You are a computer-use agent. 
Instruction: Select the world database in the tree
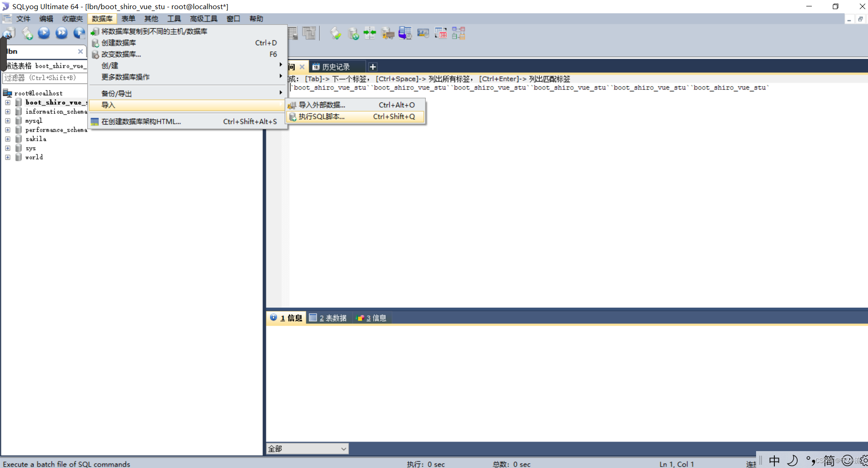[34, 157]
